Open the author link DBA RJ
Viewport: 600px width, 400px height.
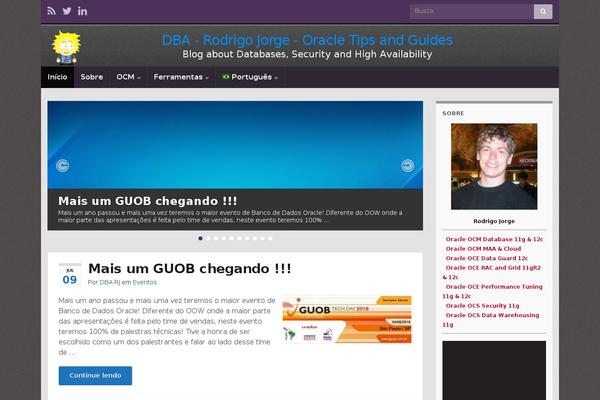click(x=110, y=282)
